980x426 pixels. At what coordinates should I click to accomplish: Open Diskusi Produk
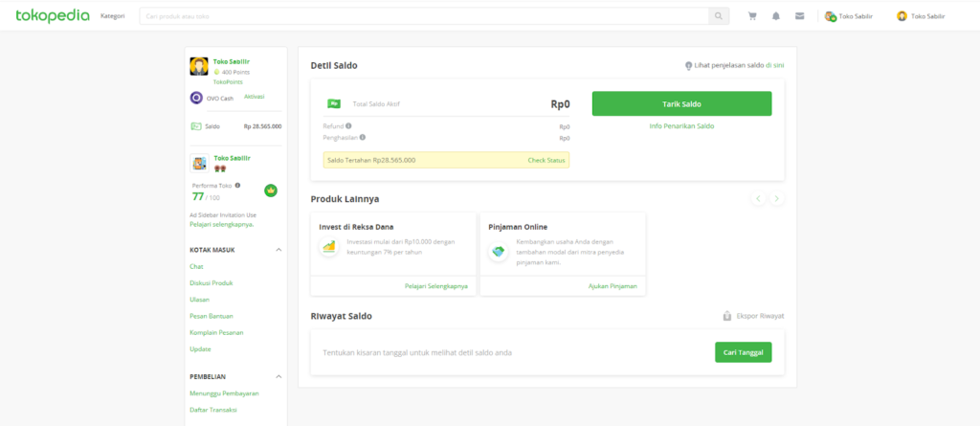(x=212, y=282)
